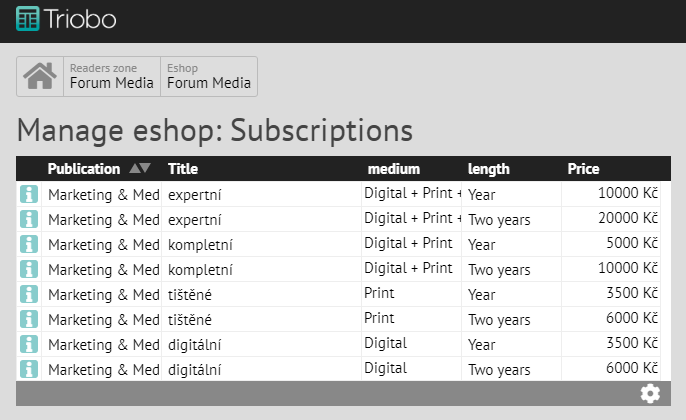The image size is (686, 420).
Task: Open info icon for digitální Two years row
Action: point(28,369)
